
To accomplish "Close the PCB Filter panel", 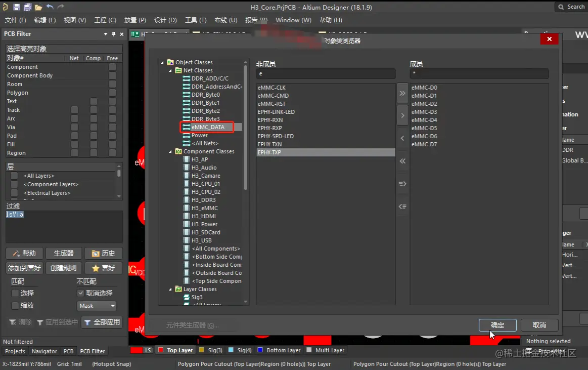I will point(121,34).
